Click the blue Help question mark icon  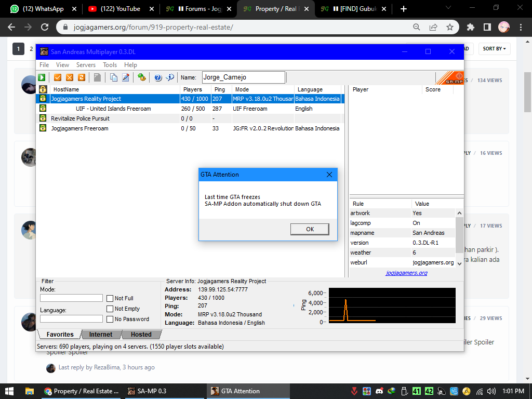tap(158, 77)
